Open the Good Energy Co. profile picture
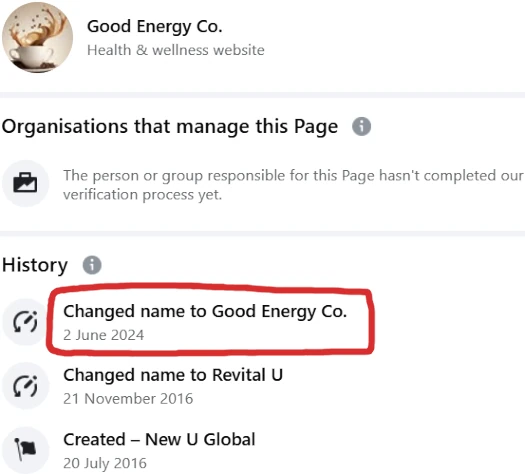Viewport: 525px width, 474px height. point(37,37)
